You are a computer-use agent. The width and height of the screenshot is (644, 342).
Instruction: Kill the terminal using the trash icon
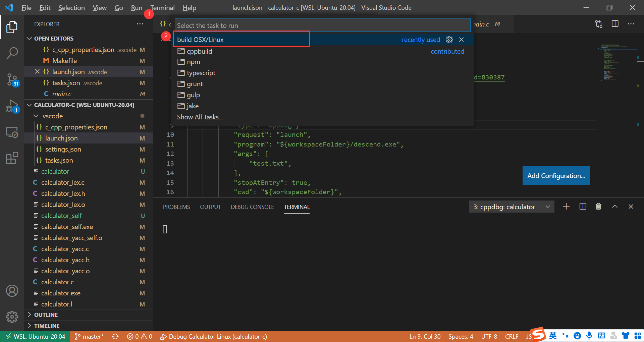[x=598, y=207]
